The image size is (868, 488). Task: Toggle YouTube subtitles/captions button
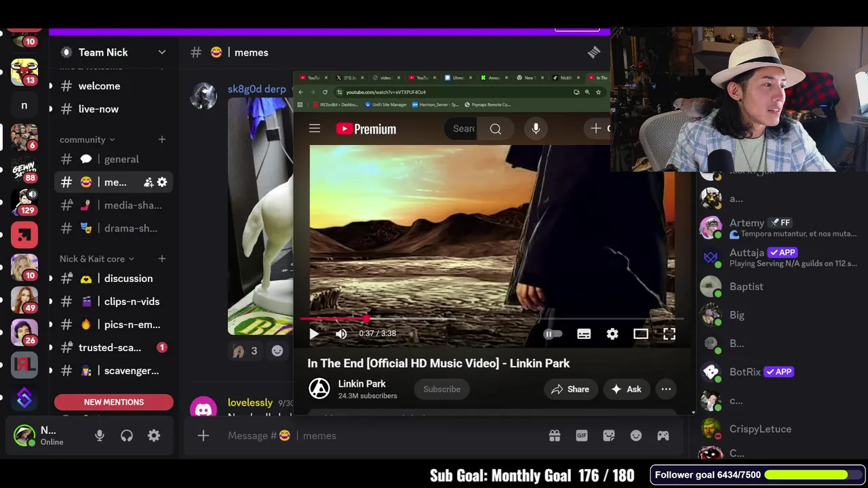pyautogui.click(x=584, y=333)
